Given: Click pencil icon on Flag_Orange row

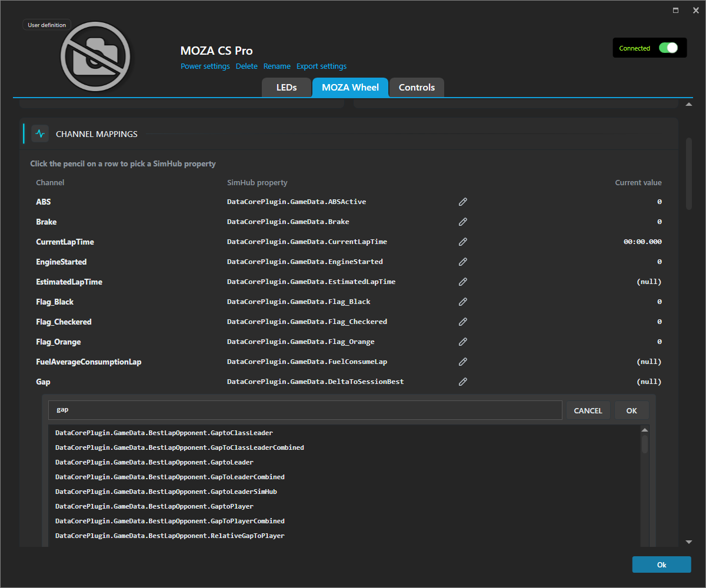Looking at the screenshot, I should point(463,342).
